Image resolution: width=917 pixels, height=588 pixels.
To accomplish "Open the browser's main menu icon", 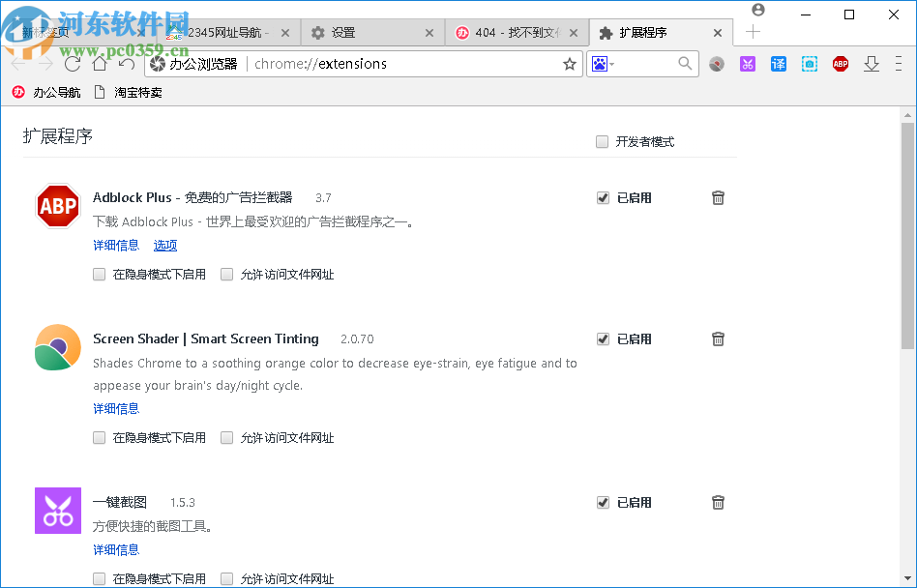I will click(x=900, y=63).
